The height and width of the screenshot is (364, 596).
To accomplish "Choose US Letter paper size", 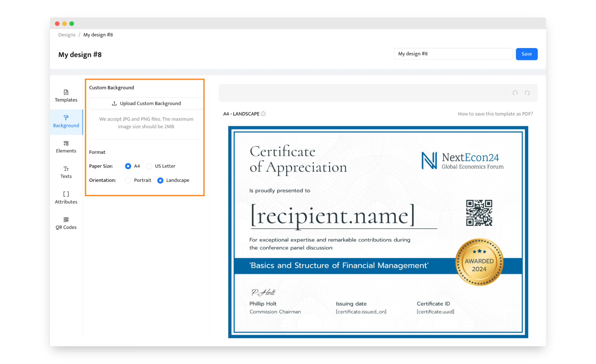I will (x=149, y=166).
